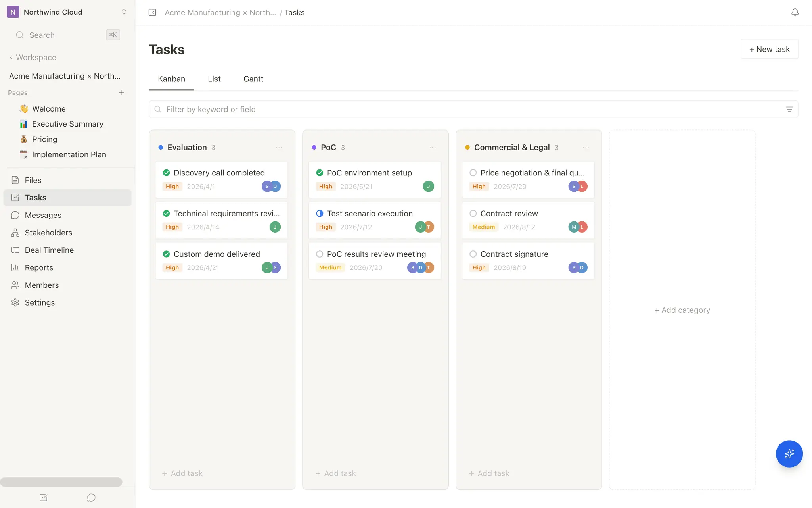Click Add category
The width and height of the screenshot is (812, 508).
coord(682,310)
